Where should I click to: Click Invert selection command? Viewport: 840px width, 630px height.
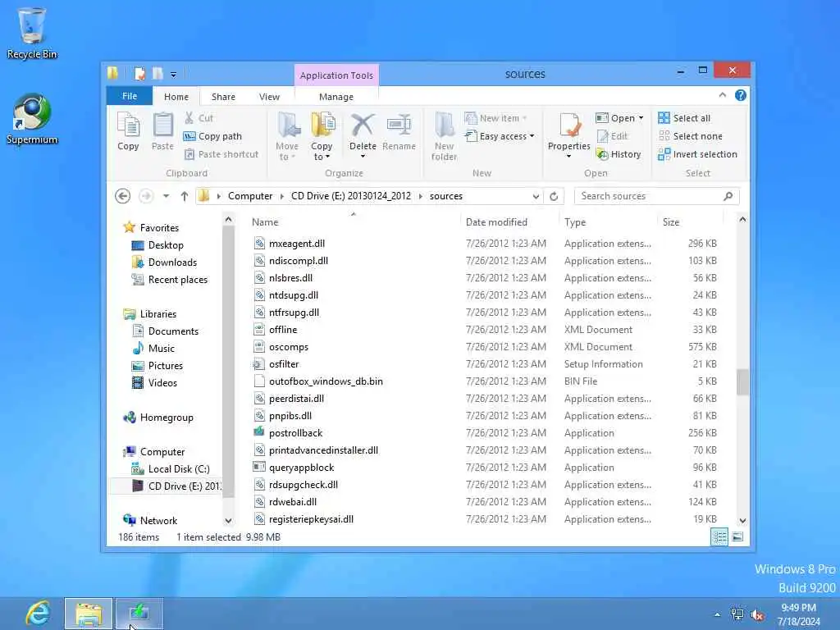(x=697, y=154)
